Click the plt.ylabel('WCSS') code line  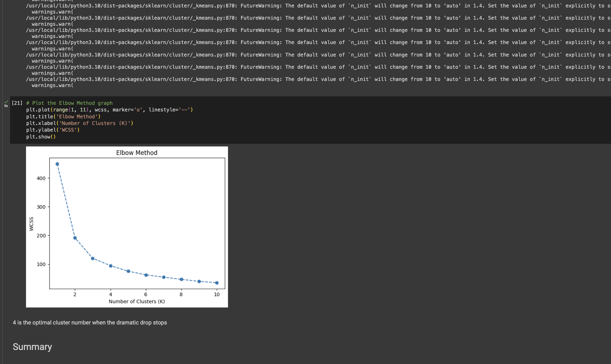(53, 130)
